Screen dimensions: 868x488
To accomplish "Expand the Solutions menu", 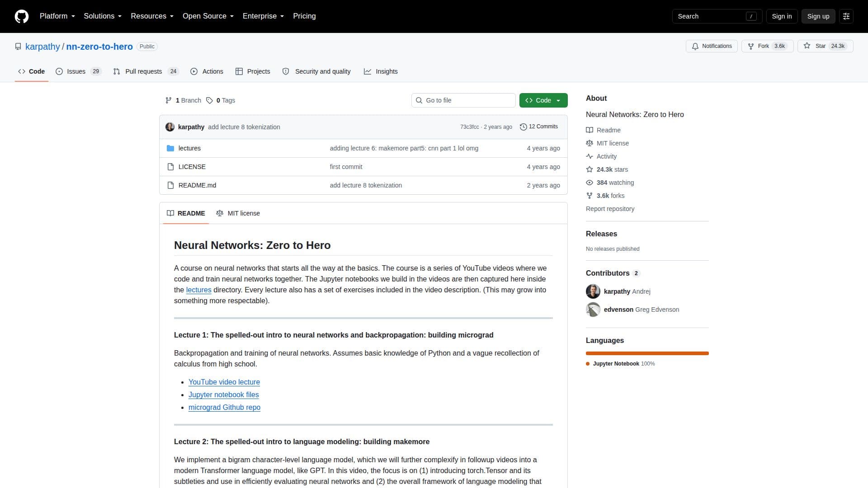I will 103,16.
